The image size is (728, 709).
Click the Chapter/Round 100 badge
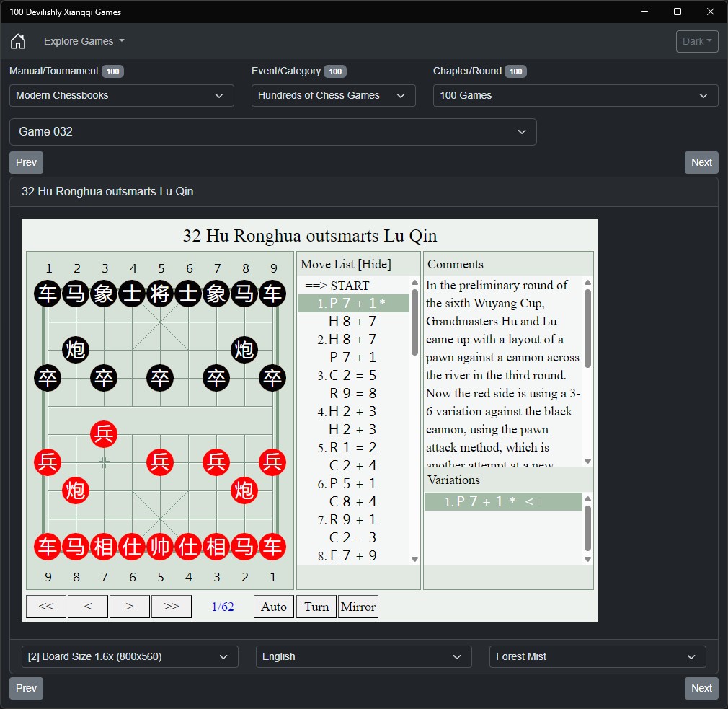tap(515, 71)
